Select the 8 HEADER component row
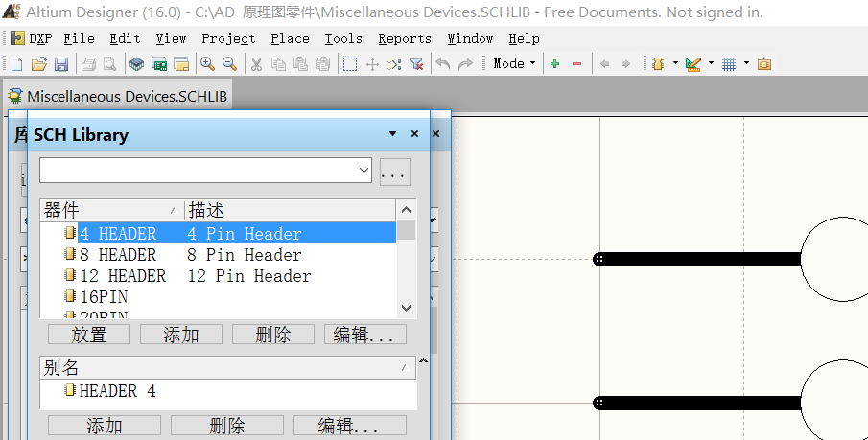The image size is (868, 440). tap(218, 255)
